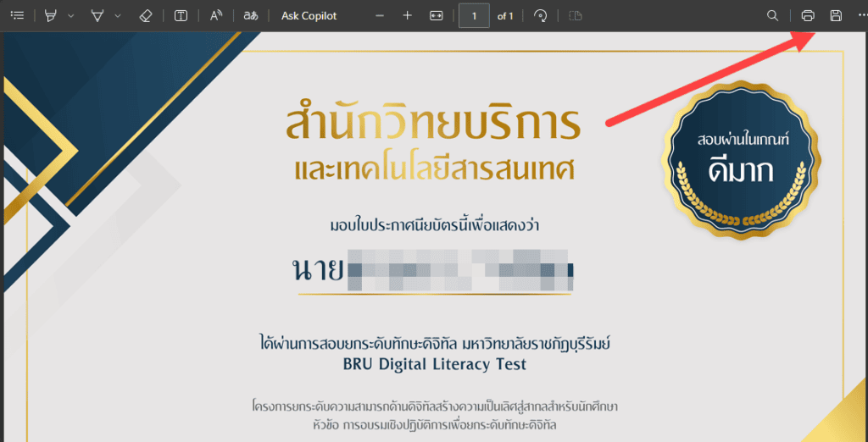Select the Draw pen tool

tap(98, 16)
